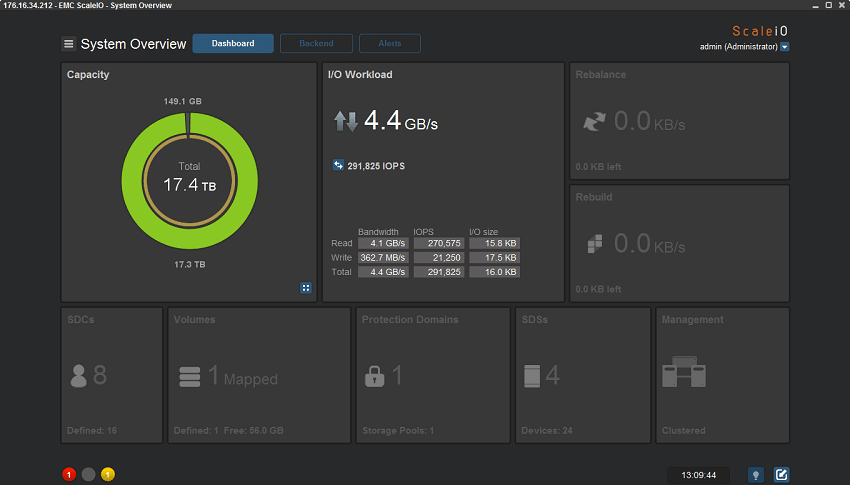The image size is (850, 485).
Task: Switch to the Dashboard tab
Action: [x=233, y=43]
